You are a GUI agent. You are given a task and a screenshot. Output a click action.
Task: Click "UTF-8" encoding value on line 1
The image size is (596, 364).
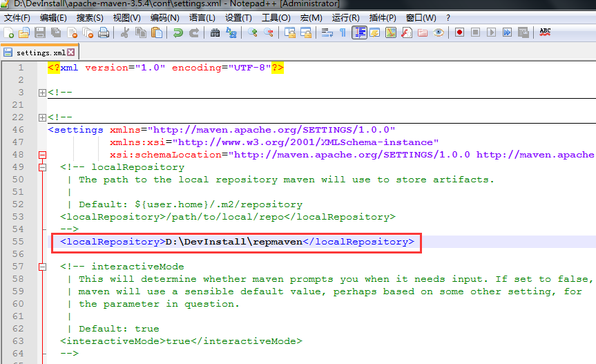click(x=249, y=68)
